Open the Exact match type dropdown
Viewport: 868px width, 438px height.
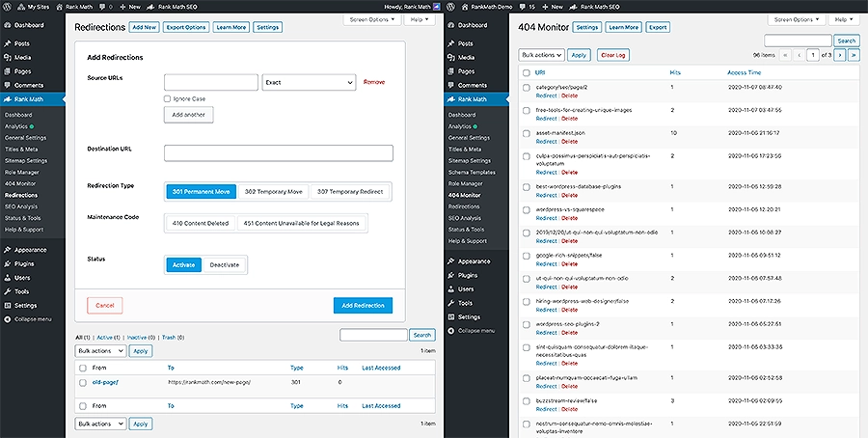[x=309, y=83]
